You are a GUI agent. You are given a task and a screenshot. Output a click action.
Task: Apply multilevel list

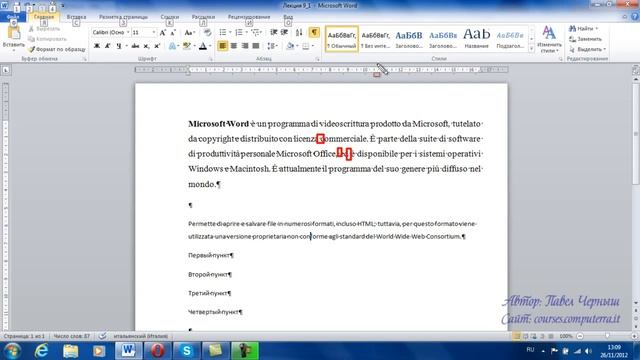coord(255,32)
